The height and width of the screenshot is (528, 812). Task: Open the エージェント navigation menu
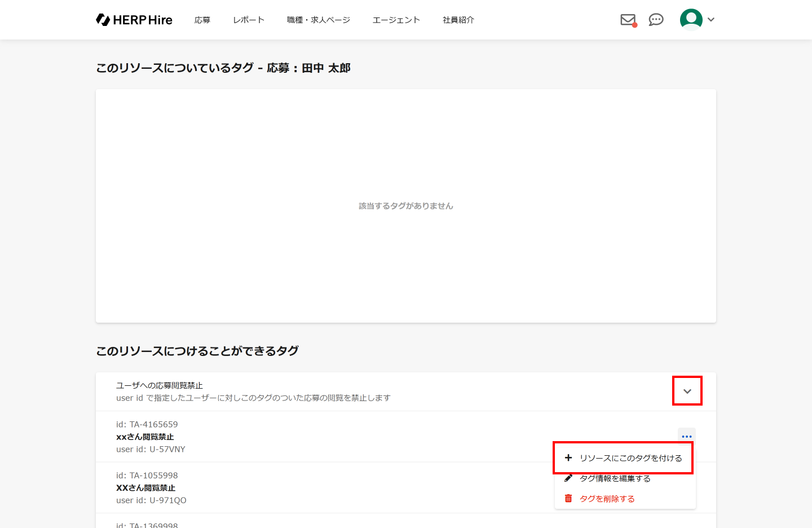point(396,20)
